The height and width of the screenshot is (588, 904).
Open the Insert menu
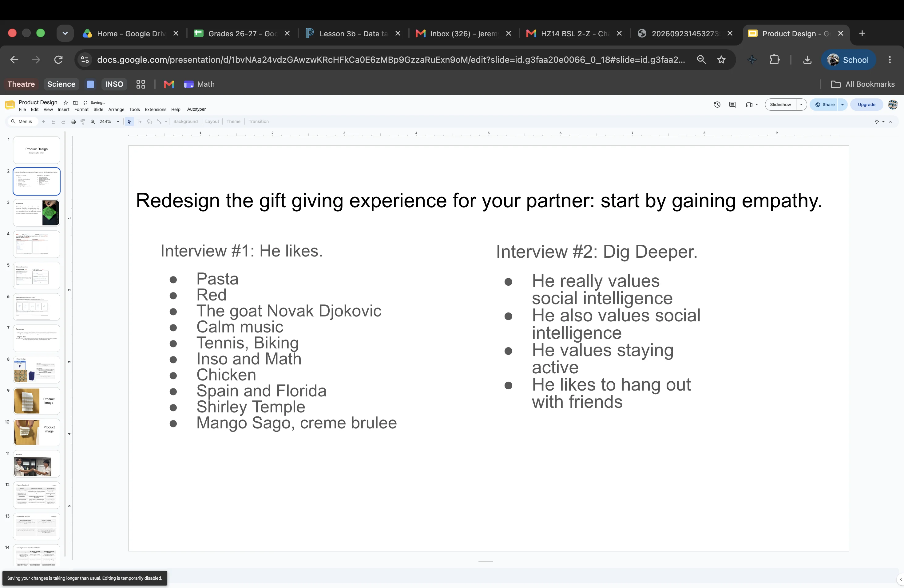click(x=63, y=109)
